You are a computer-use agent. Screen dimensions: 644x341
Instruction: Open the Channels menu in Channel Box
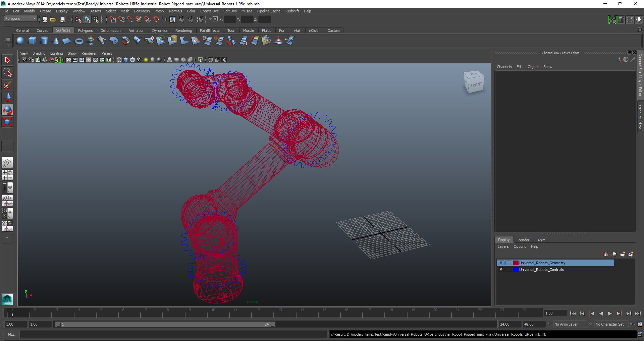[x=504, y=67]
